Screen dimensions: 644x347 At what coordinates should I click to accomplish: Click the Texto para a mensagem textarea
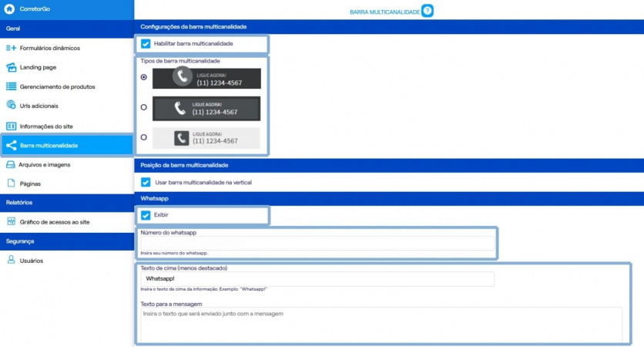click(381, 325)
